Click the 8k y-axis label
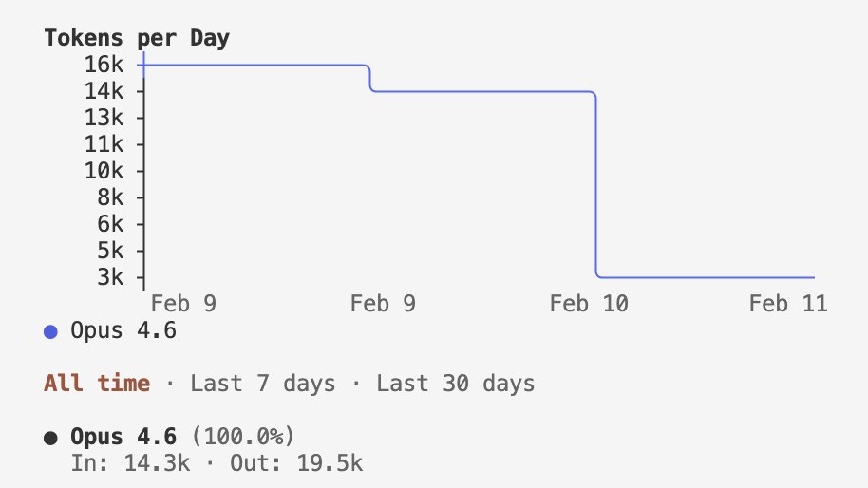This screenshot has width=868, height=488. [x=109, y=197]
